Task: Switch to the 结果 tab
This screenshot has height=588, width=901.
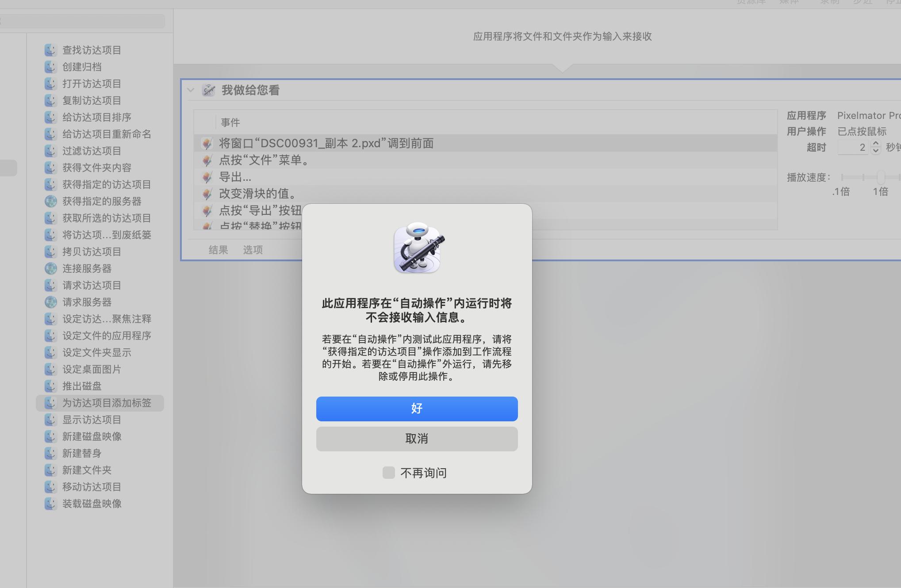Action: coord(218,250)
